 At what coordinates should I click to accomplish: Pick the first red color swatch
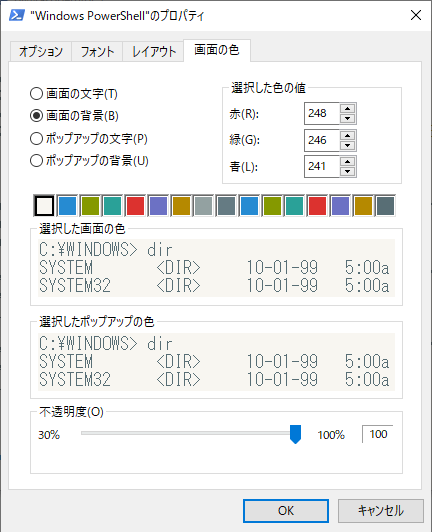pyautogui.click(x=135, y=206)
